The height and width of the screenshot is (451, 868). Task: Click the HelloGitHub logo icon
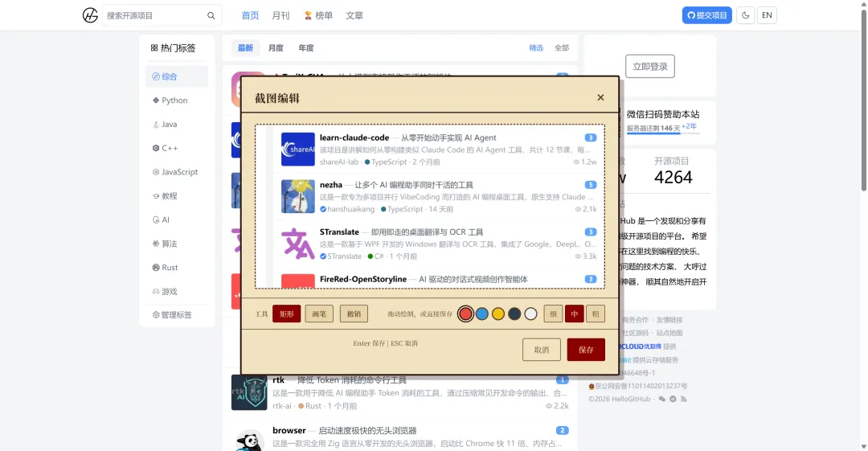(90, 15)
